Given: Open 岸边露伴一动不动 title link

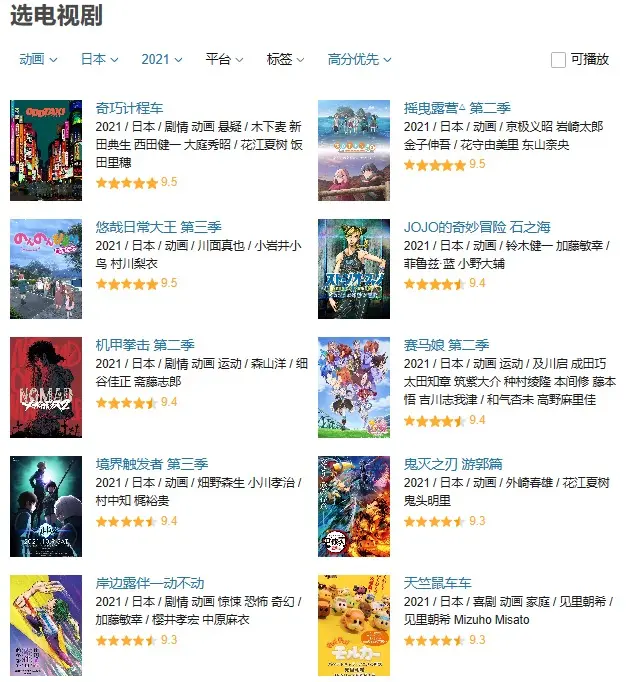Looking at the screenshot, I should click(150, 583).
